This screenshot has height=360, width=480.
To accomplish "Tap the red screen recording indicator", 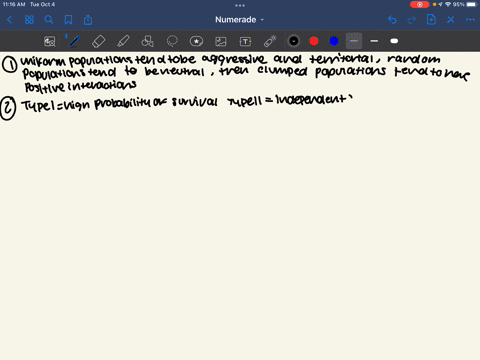I will point(420,4).
